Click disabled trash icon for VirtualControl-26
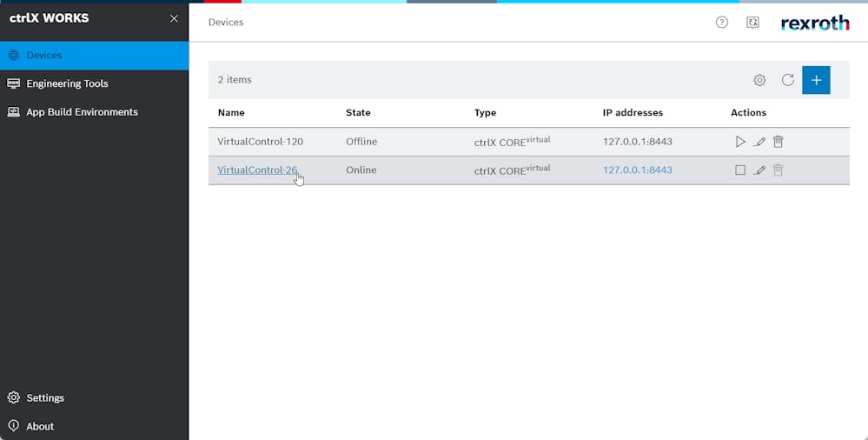The image size is (868, 440). pyautogui.click(x=779, y=170)
